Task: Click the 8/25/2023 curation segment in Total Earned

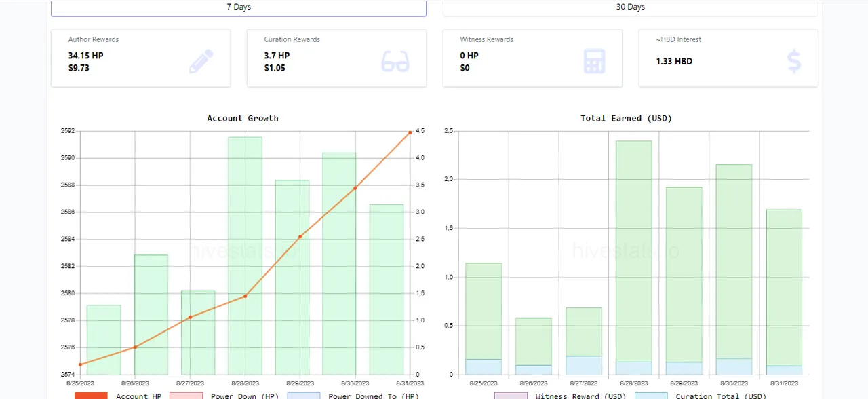Action: coord(484,367)
